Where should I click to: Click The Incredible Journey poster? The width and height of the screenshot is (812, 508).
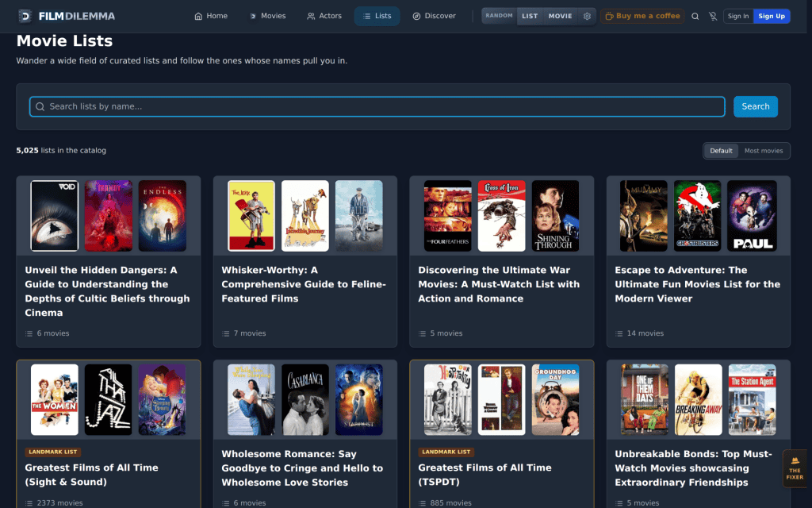tap(305, 216)
